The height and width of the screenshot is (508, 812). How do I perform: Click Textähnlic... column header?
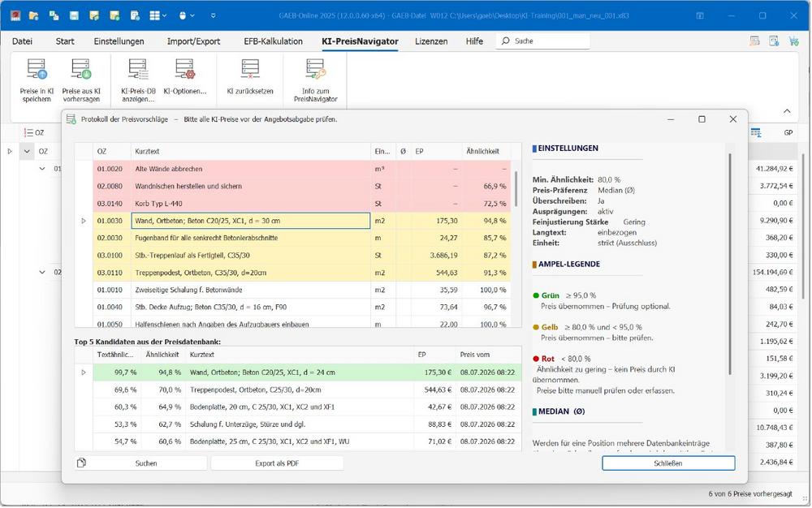click(x=117, y=355)
